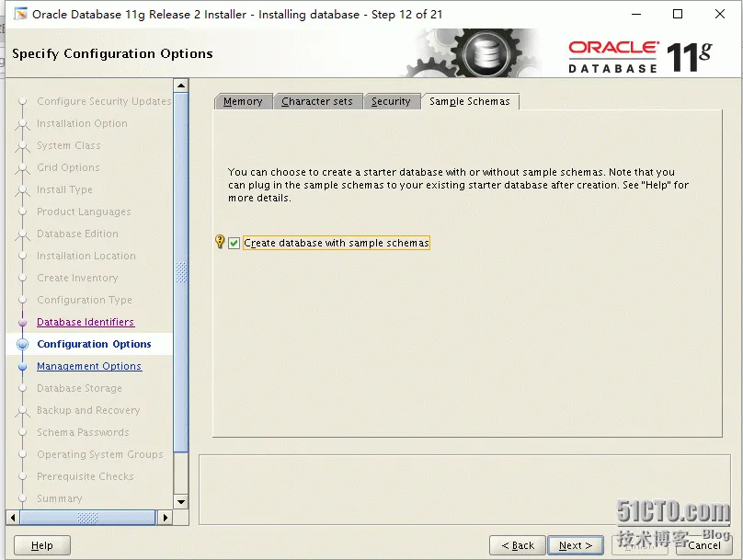Switch to the Memory tab
This screenshot has height=560, width=743.
point(243,101)
